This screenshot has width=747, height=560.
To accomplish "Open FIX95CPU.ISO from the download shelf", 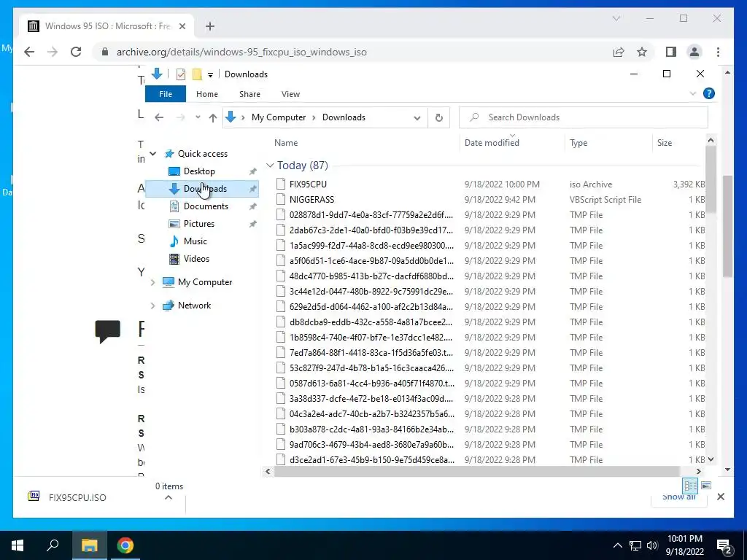I will (x=77, y=497).
